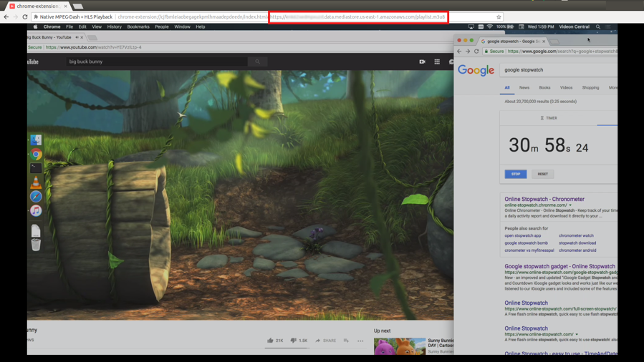Open the Sunny Bunnies up next thumbnail
Screen dimensions: 644x362
tap(400, 346)
